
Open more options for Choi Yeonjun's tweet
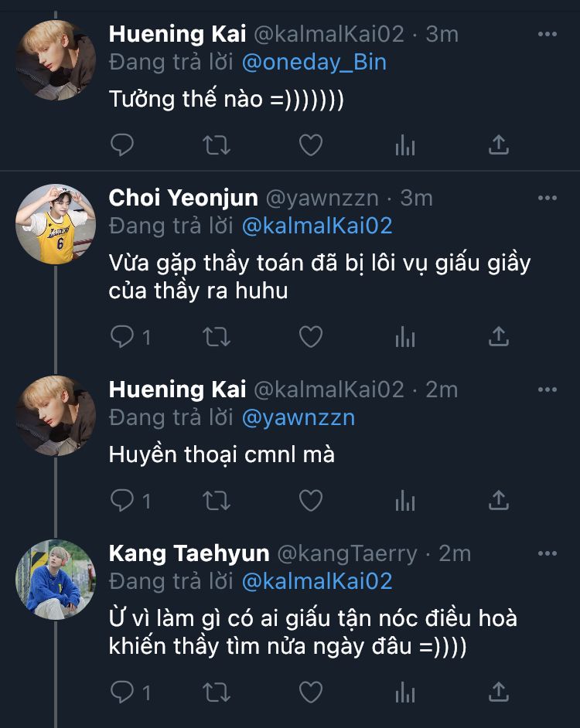pos(548,199)
